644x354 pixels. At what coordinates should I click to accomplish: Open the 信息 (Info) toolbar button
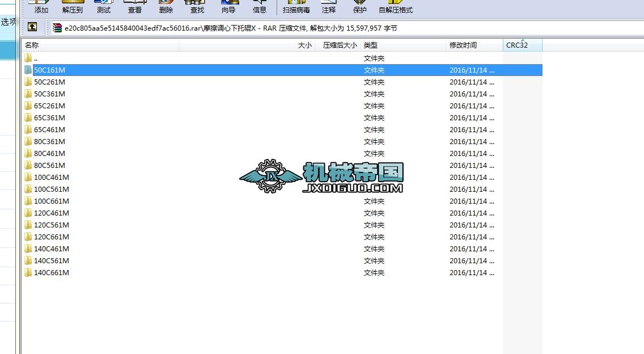[260, 7]
